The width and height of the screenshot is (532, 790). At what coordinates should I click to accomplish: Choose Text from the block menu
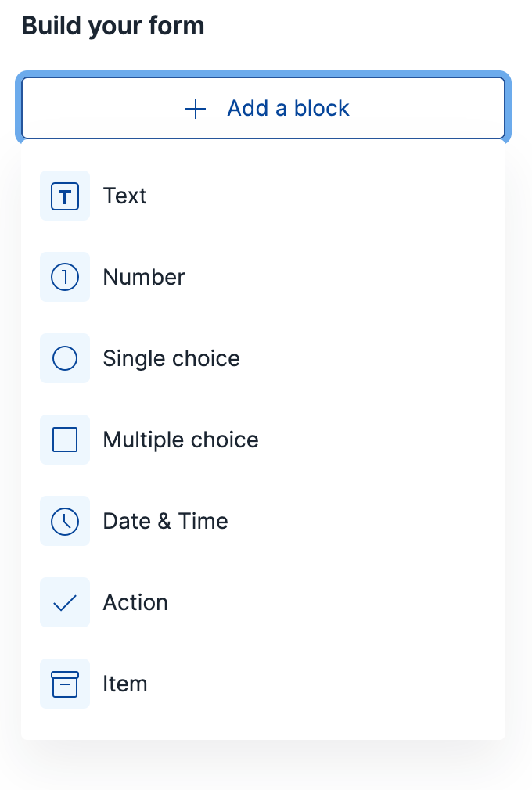124,196
